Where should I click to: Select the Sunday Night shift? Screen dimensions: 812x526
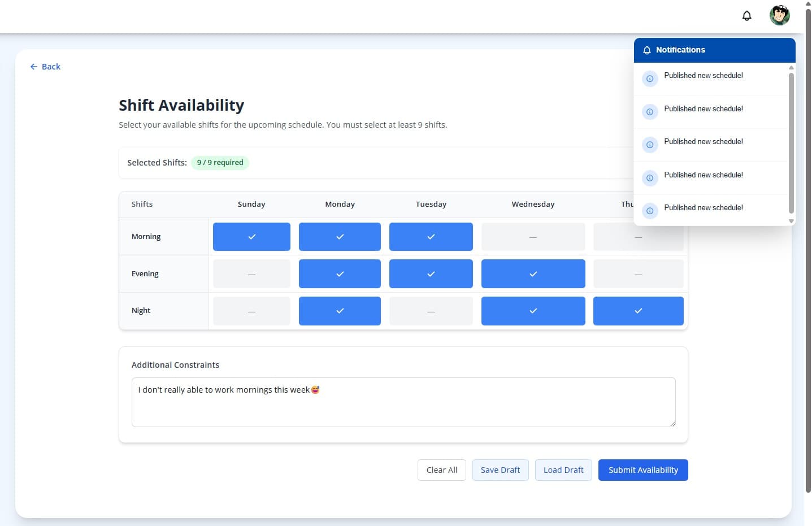coord(251,311)
